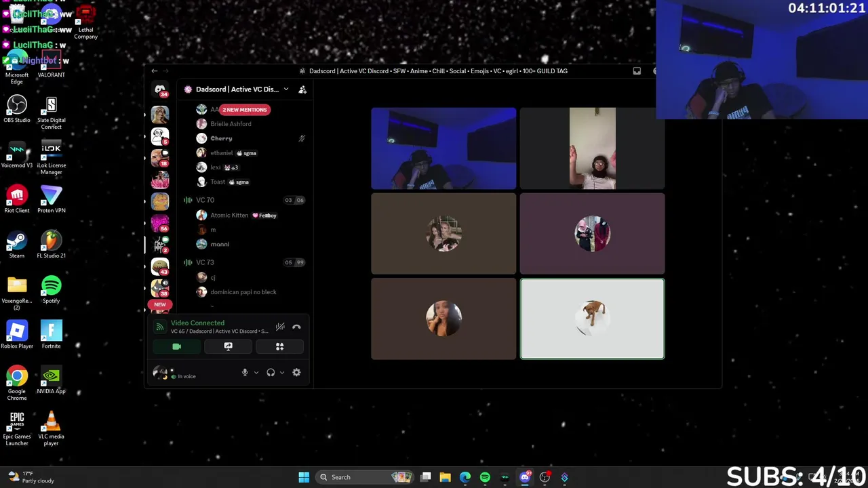
Task: Open headphone output options chevron
Action: (281, 372)
